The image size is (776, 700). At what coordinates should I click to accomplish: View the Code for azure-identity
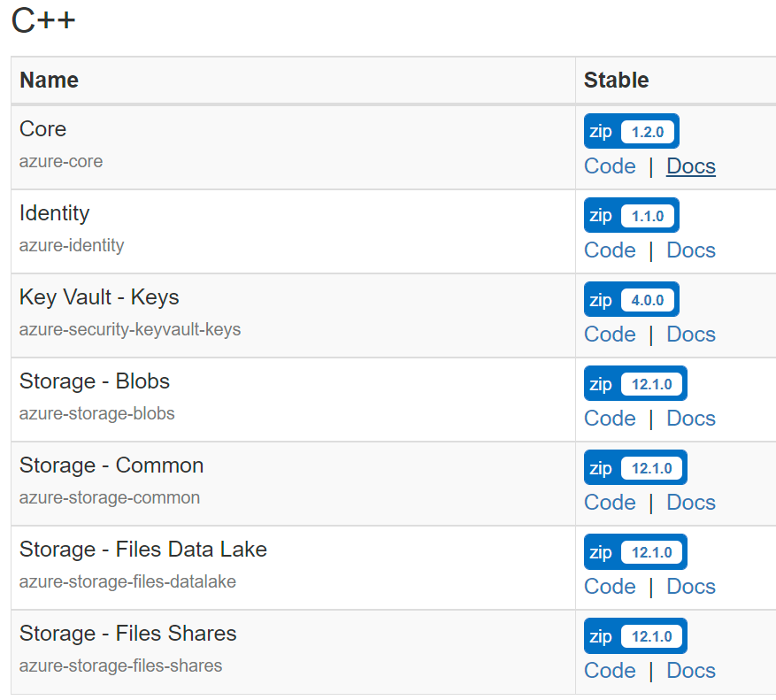(x=610, y=250)
